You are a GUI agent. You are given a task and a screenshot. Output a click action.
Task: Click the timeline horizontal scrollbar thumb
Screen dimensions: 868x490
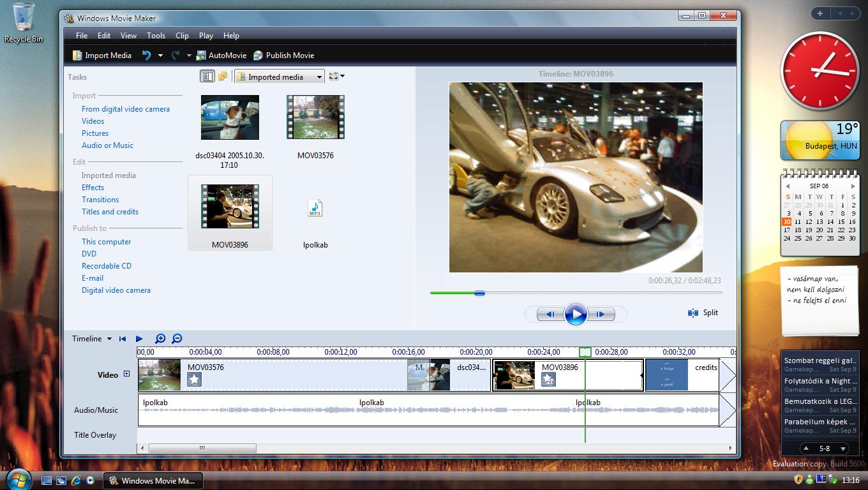pyautogui.click(x=202, y=448)
